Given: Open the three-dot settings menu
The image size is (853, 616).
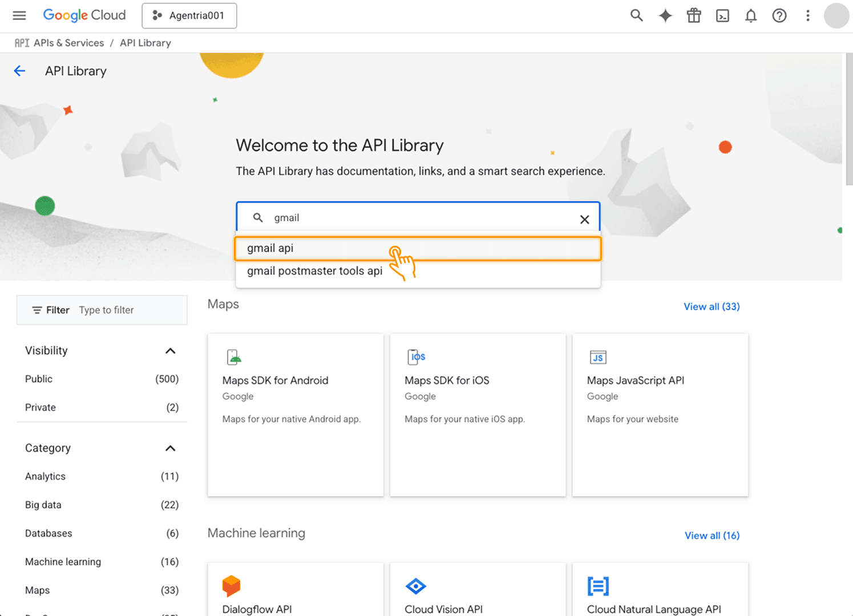Looking at the screenshot, I should coord(808,15).
